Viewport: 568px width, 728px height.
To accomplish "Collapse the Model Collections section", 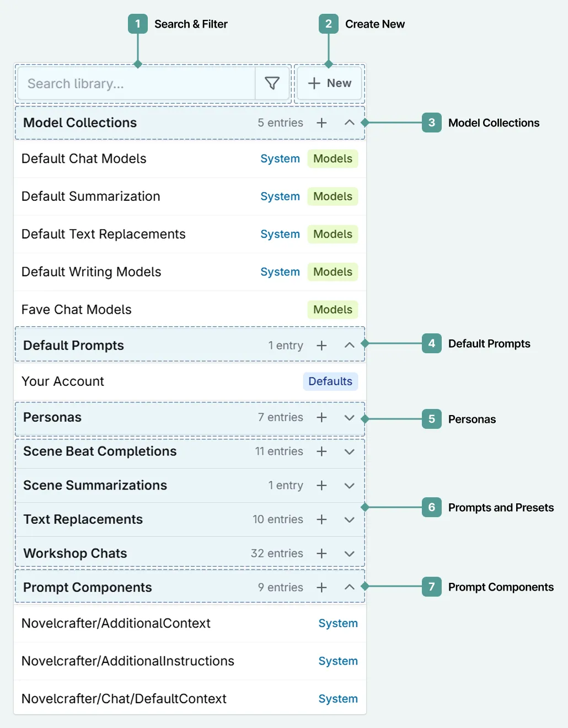I will tap(349, 123).
